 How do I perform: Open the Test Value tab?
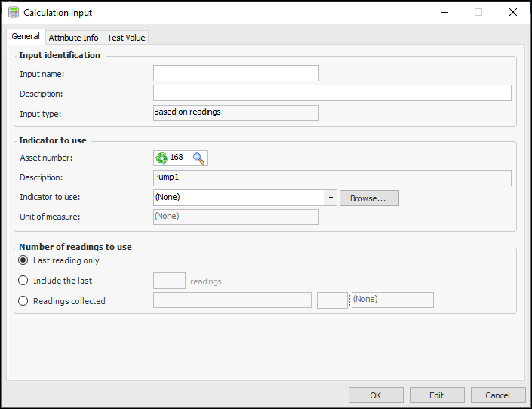pos(126,38)
